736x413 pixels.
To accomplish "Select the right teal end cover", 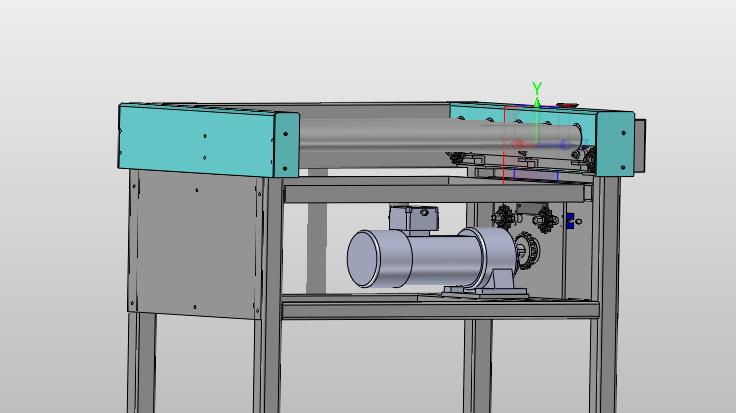I will [615, 144].
